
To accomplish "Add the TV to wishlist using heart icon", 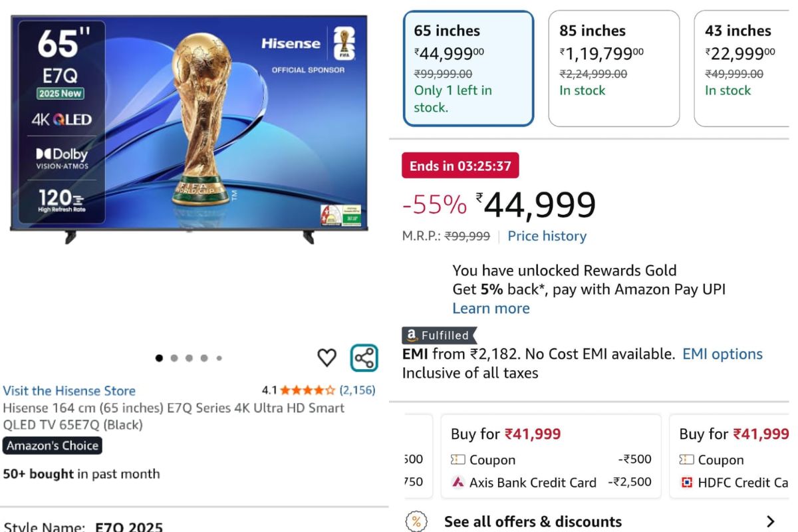I will pyautogui.click(x=327, y=358).
